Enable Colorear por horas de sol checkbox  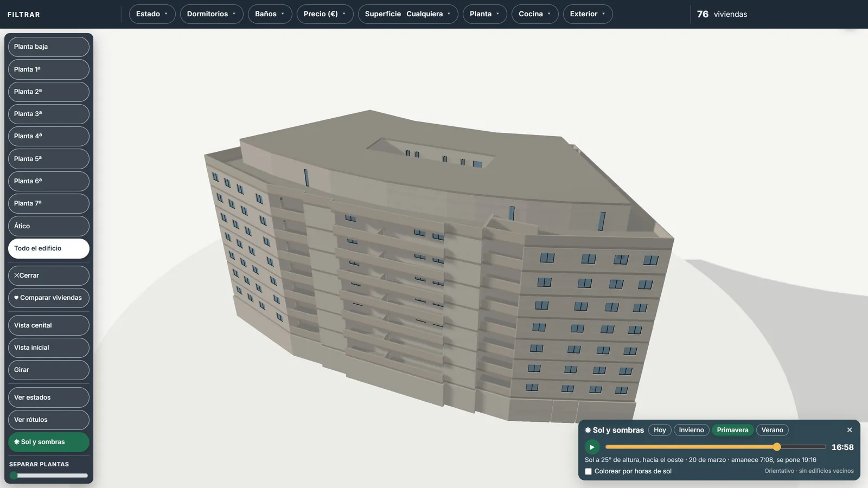pyautogui.click(x=588, y=471)
